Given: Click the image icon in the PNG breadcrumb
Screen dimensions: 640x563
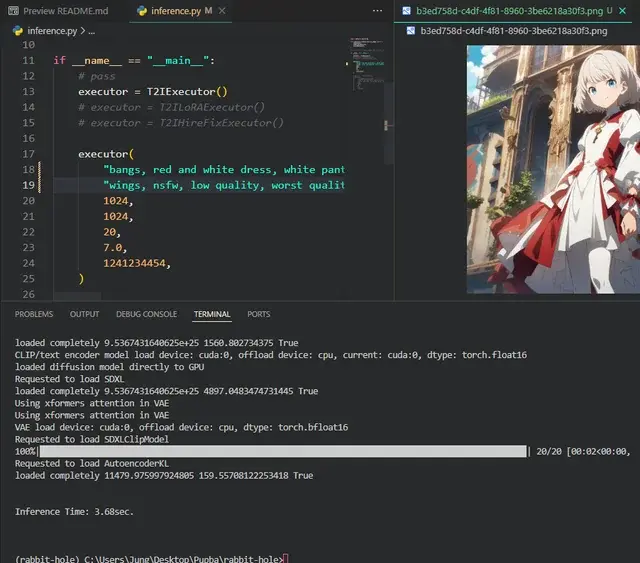Looking at the screenshot, I should (x=411, y=31).
